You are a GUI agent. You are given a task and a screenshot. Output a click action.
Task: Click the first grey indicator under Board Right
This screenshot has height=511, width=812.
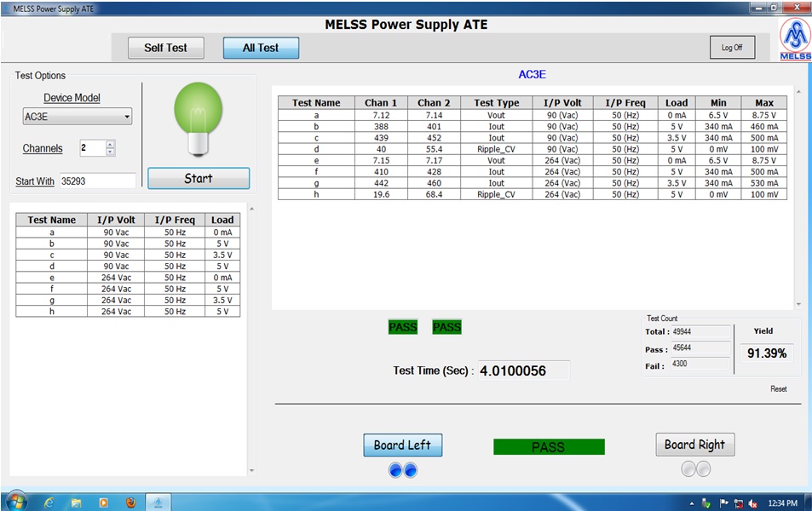[x=688, y=469]
